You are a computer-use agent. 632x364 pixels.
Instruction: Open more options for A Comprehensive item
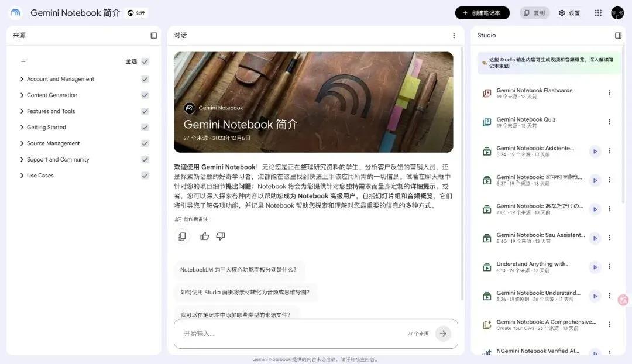coord(609,324)
